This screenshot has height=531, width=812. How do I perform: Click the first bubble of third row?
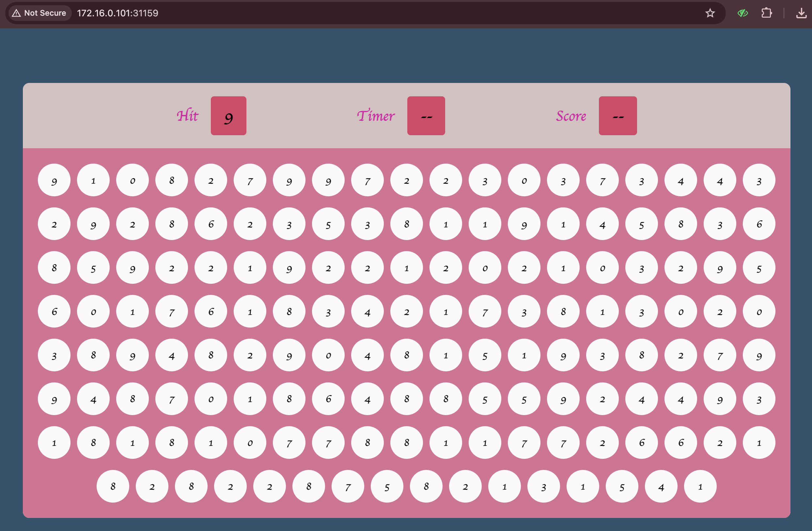[54, 267]
